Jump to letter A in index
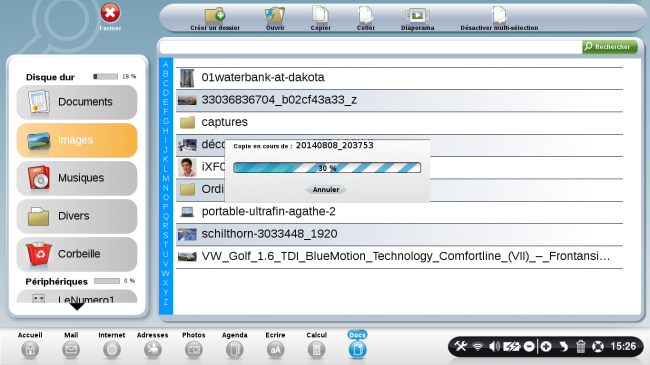 [166, 64]
